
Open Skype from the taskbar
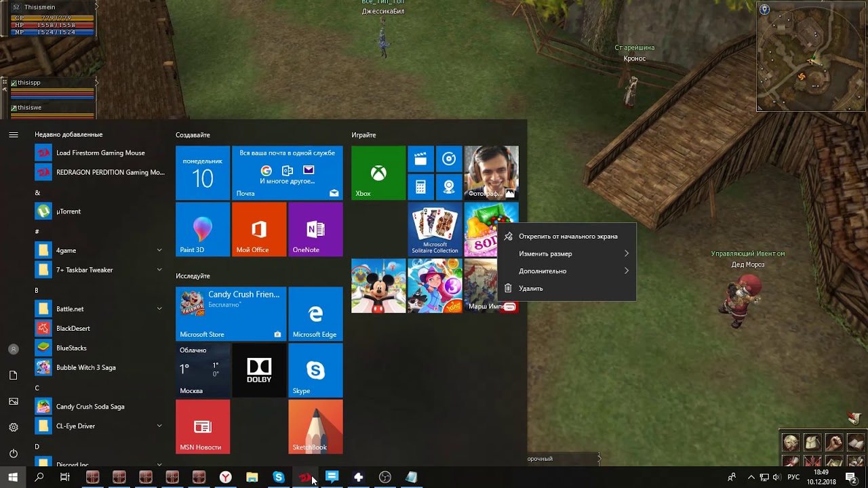coord(278,477)
